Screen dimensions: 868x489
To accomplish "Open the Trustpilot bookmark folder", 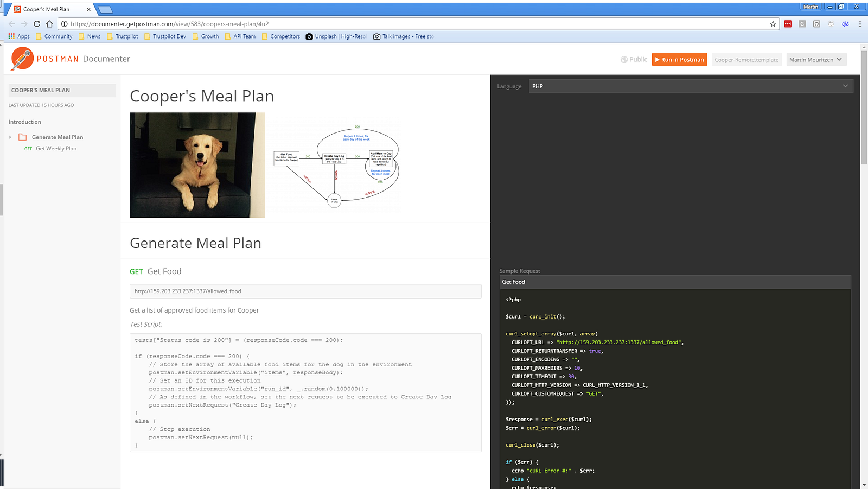I will click(123, 36).
